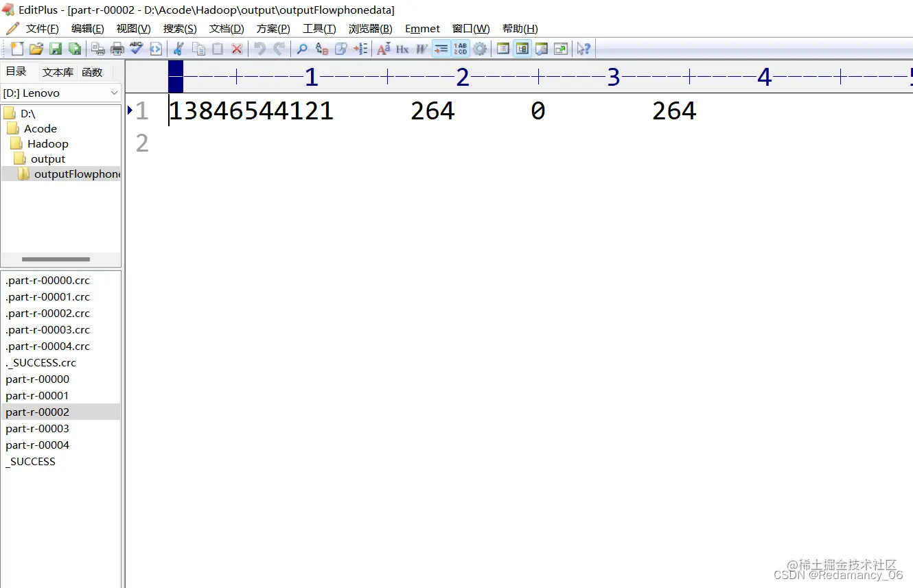Image resolution: width=913 pixels, height=588 pixels.
Task: Save the file with the single floppy icon
Action: coord(56,49)
